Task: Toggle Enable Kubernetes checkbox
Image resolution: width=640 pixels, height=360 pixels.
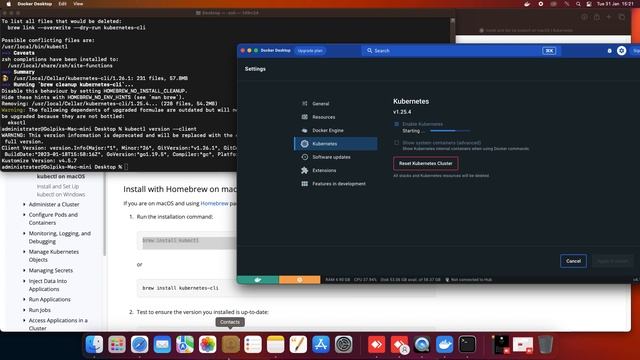Action: point(396,124)
